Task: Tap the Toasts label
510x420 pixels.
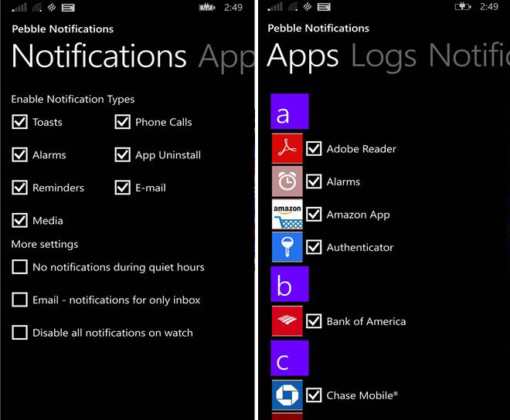Action: coord(47,122)
